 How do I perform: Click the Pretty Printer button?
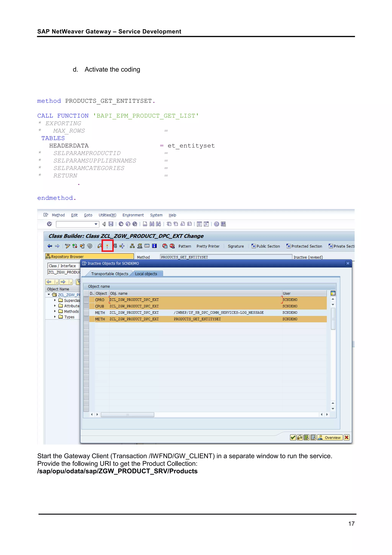(208, 246)
